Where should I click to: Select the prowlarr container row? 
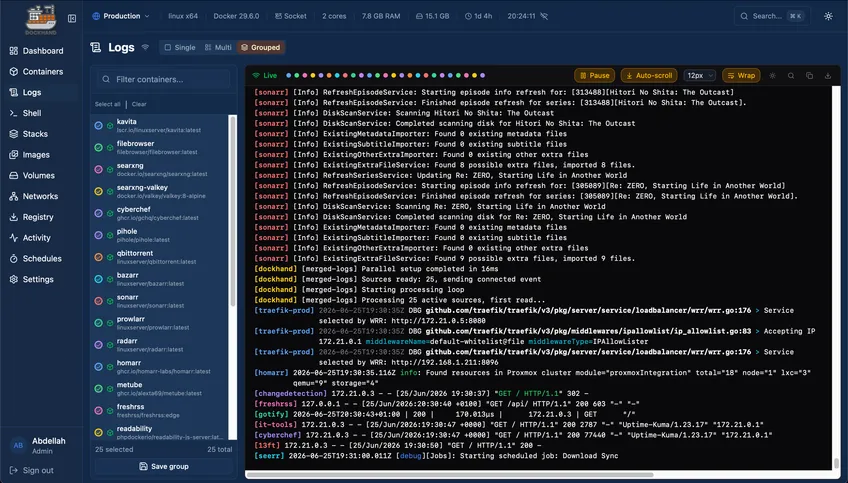pos(161,323)
